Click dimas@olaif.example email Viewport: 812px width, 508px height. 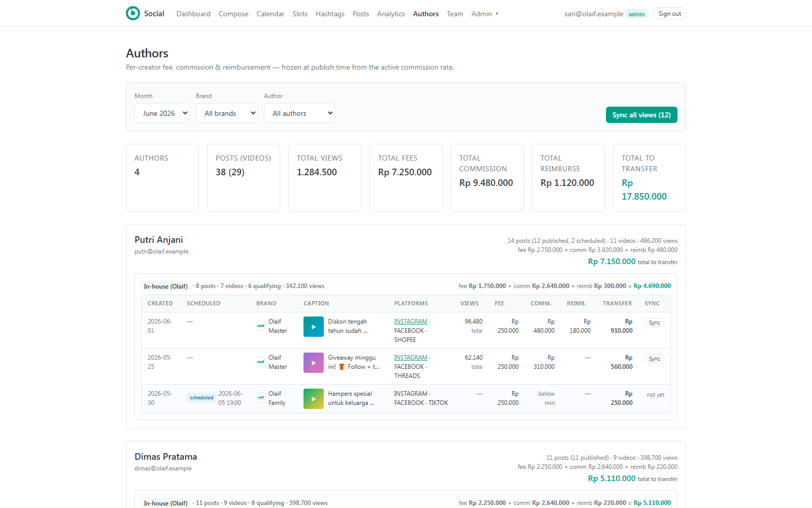click(163, 468)
